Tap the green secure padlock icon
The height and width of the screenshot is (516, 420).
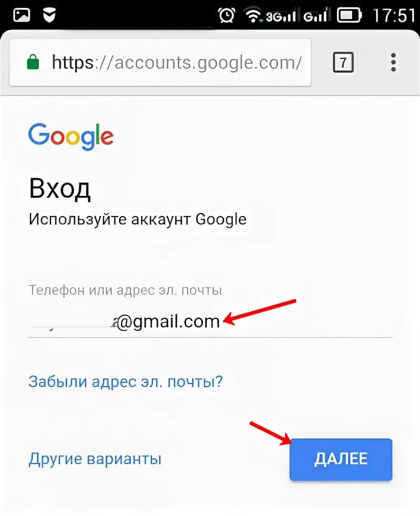coord(33,62)
